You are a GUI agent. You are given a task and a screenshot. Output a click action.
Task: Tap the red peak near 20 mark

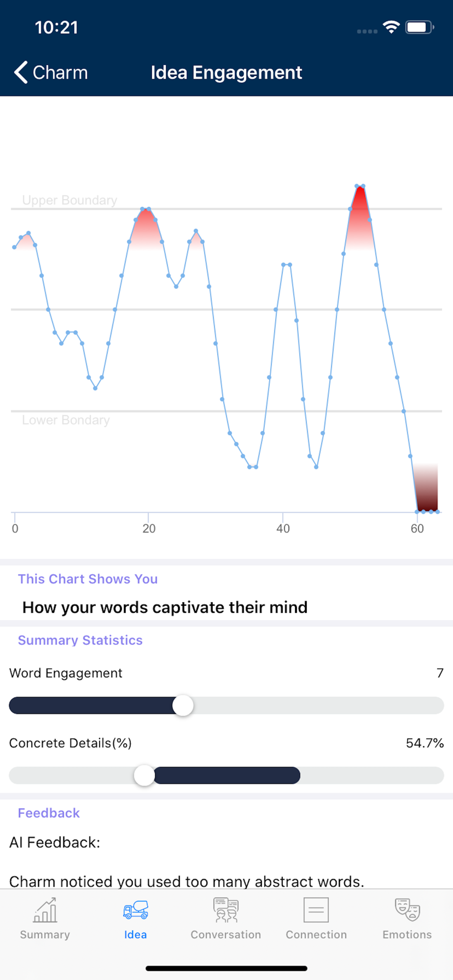pos(146,228)
